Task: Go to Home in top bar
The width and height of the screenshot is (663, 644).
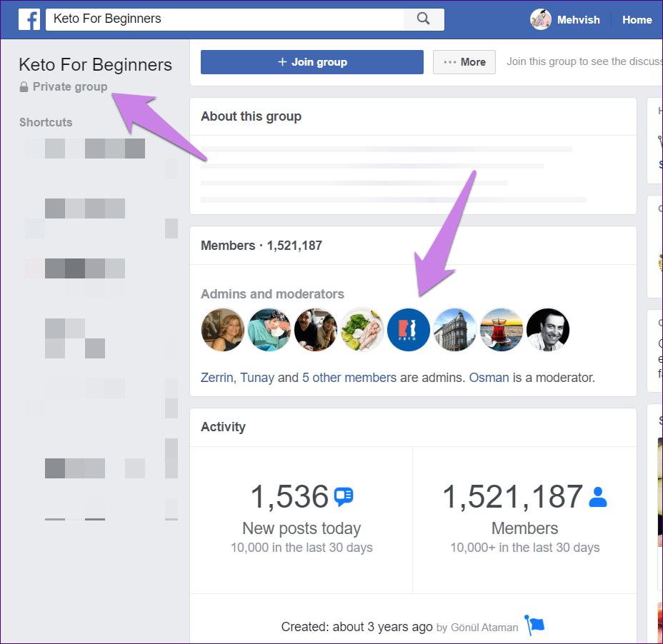Action: (x=637, y=20)
